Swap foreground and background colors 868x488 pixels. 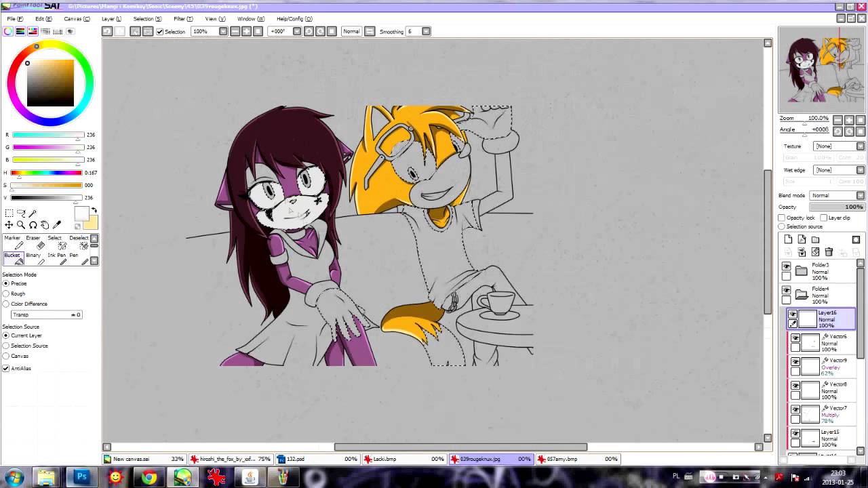pos(94,211)
